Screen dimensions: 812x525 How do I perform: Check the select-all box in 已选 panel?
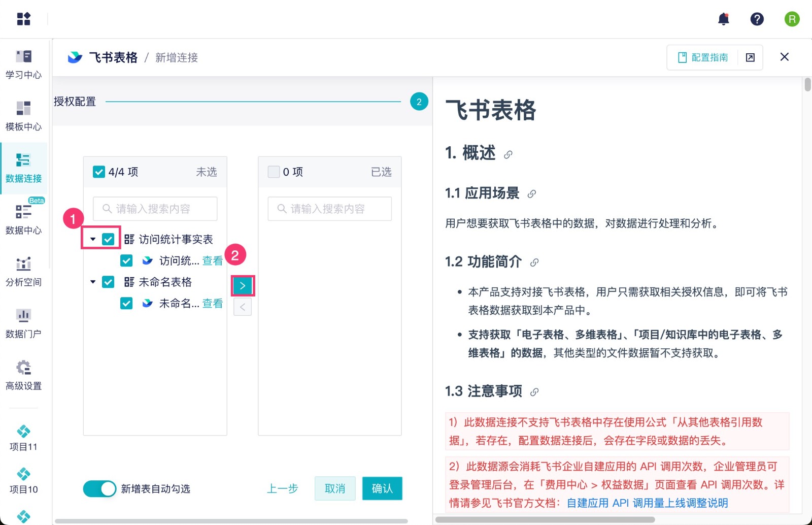click(x=274, y=172)
